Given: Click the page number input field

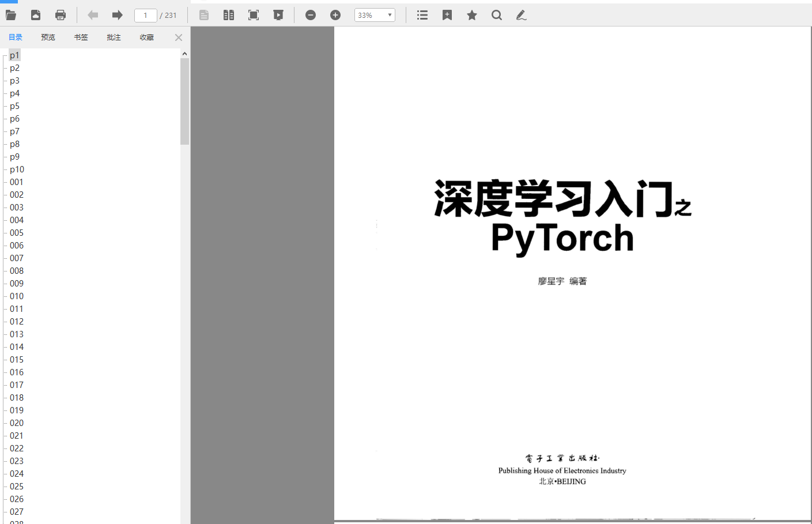Looking at the screenshot, I should click(x=145, y=15).
